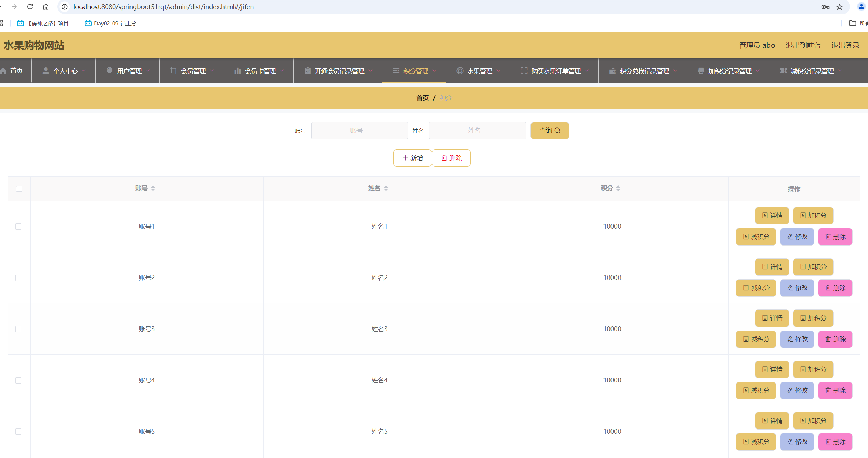
Task: Click the 退出登录 link
Action: (x=845, y=45)
